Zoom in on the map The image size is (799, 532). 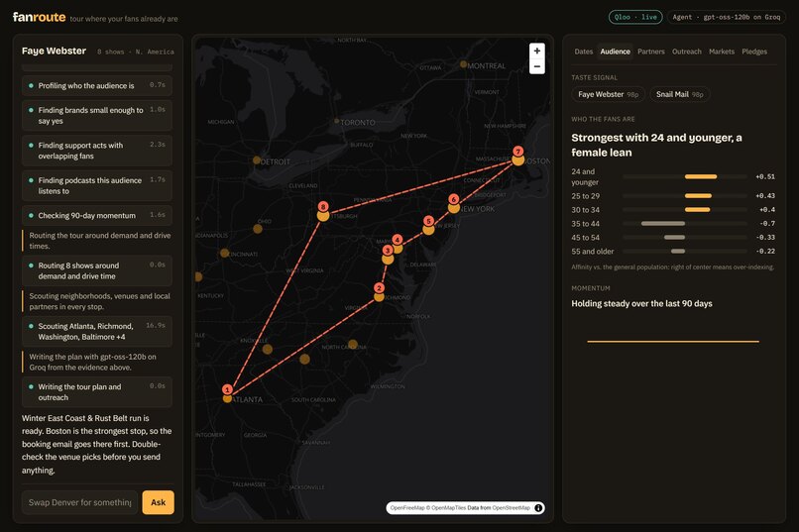536,51
